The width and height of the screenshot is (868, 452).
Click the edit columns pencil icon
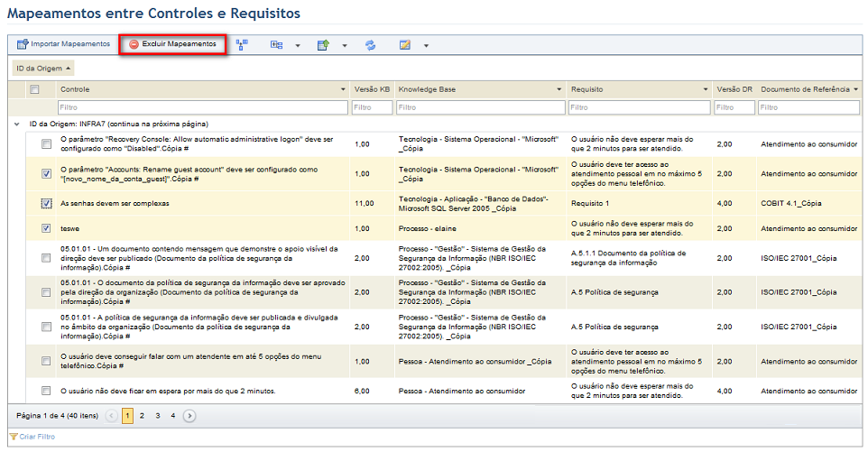pyautogui.click(x=405, y=45)
